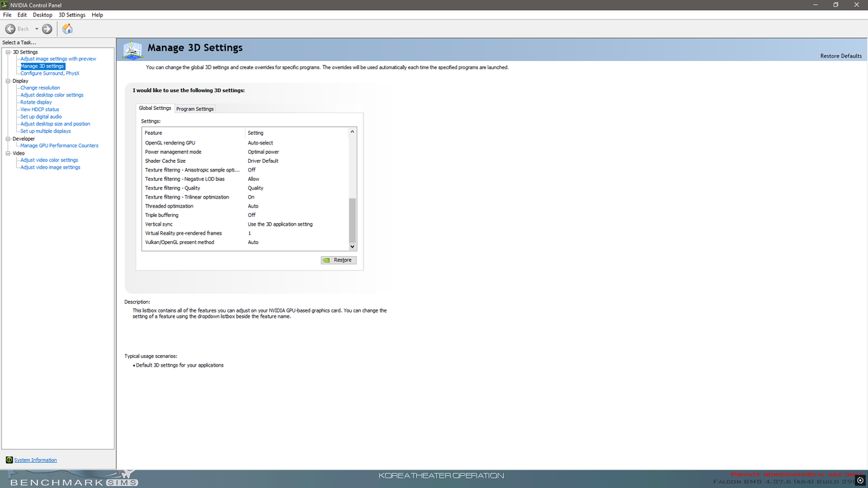Select Virtual Reality pre-rendered frames row

245,233
